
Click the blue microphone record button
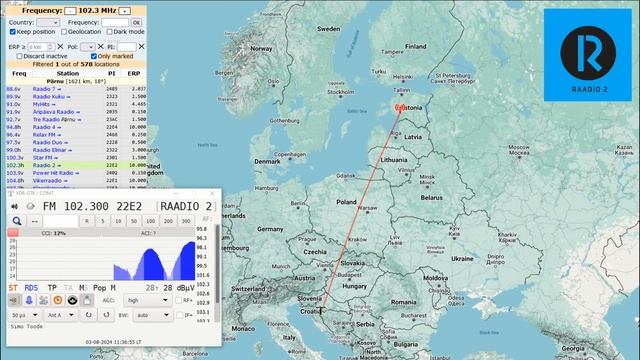tap(29, 300)
